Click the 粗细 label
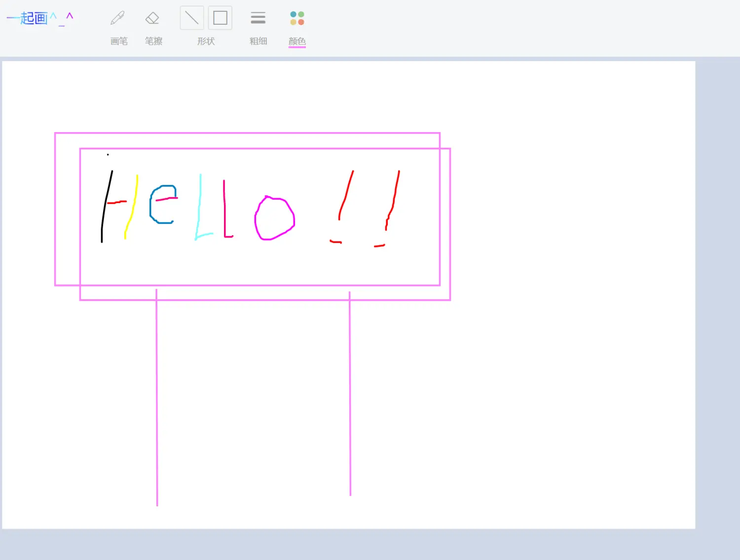The height and width of the screenshot is (560, 740). coord(258,41)
